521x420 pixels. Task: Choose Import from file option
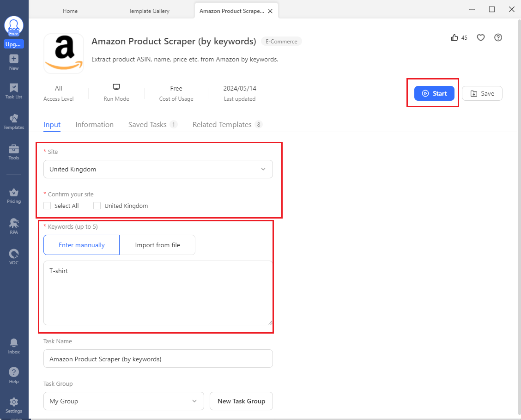coord(157,245)
